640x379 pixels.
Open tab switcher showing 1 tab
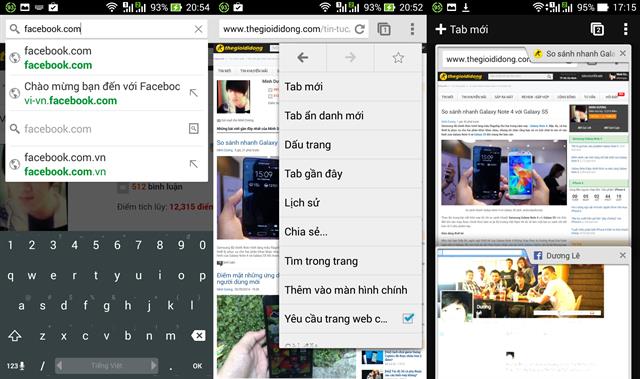384,29
